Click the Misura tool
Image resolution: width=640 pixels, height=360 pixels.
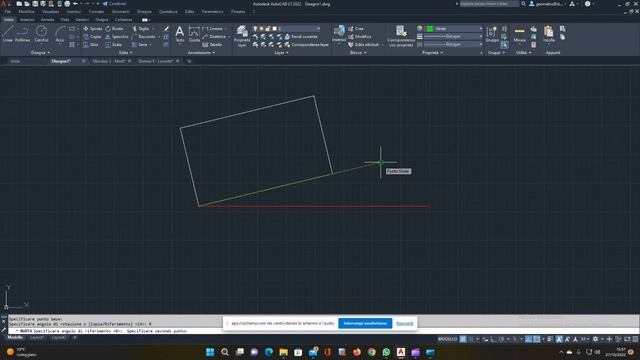pyautogui.click(x=520, y=34)
